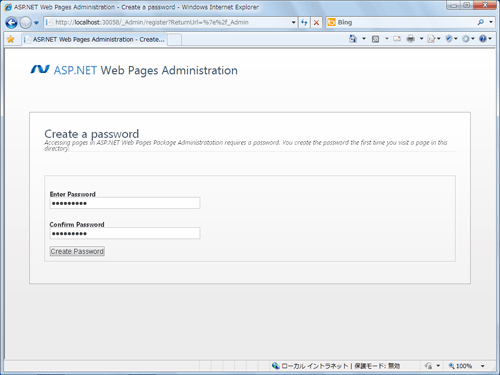The width and height of the screenshot is (500, 375).
Task: Click the Enter Password field
Action: 125,203
